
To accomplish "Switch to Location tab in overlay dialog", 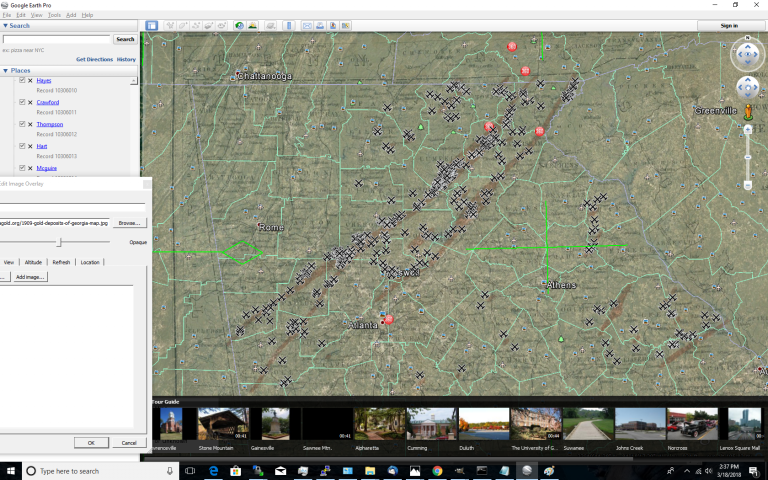I will 90,262.
